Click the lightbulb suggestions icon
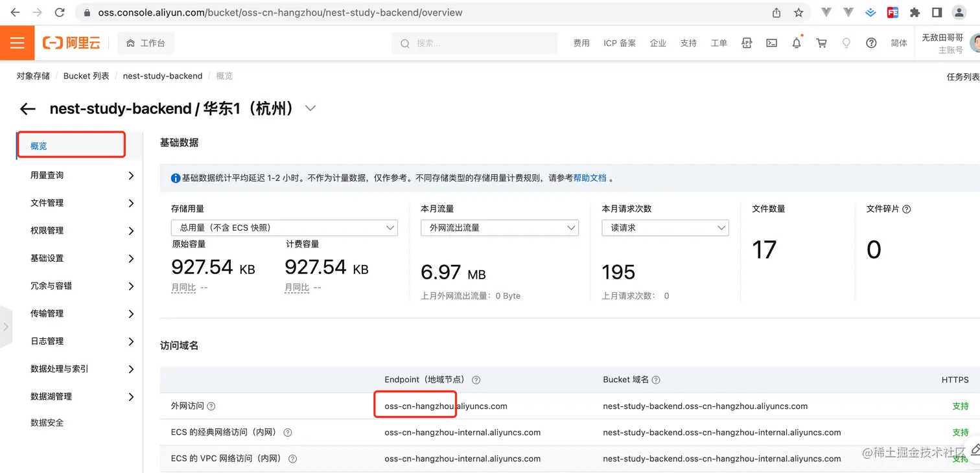Screen dimensions: 980x473 (x=846, y=43)
